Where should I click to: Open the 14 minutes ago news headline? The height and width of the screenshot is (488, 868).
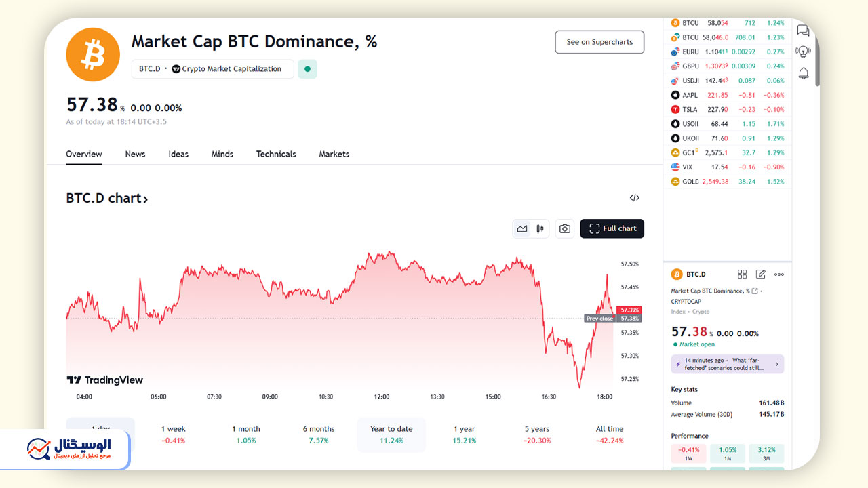(727, 364)
